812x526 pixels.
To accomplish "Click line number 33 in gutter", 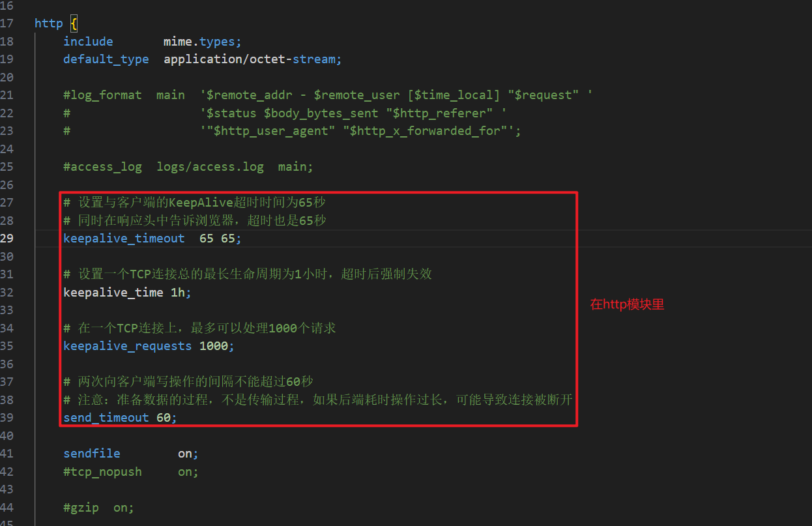I will [x=7, y=310].
